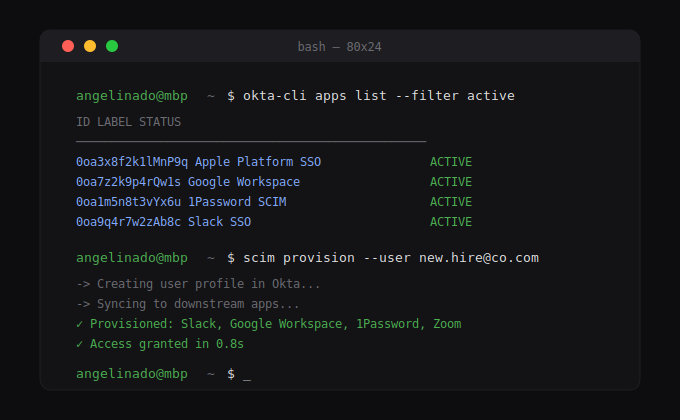The image size is (680, 420).
Task: Click the ACTIVE status for 1Password SCIM
Action: coord(451,202)
